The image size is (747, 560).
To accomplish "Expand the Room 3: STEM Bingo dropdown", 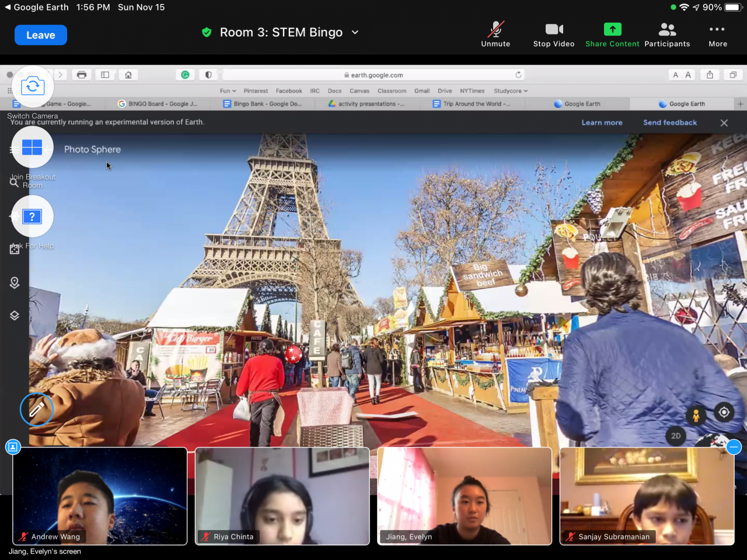I will [x=355, y=33].
